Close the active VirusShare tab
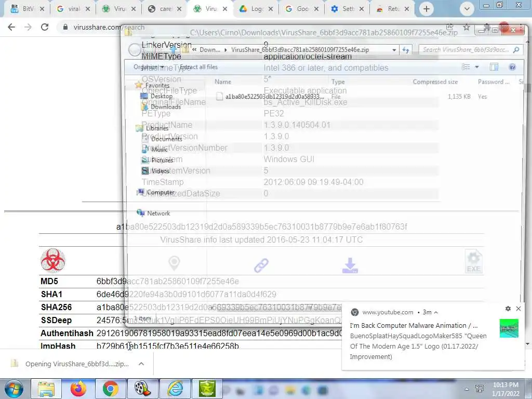This screenshot has height=399, width=532. coord(225,9)
